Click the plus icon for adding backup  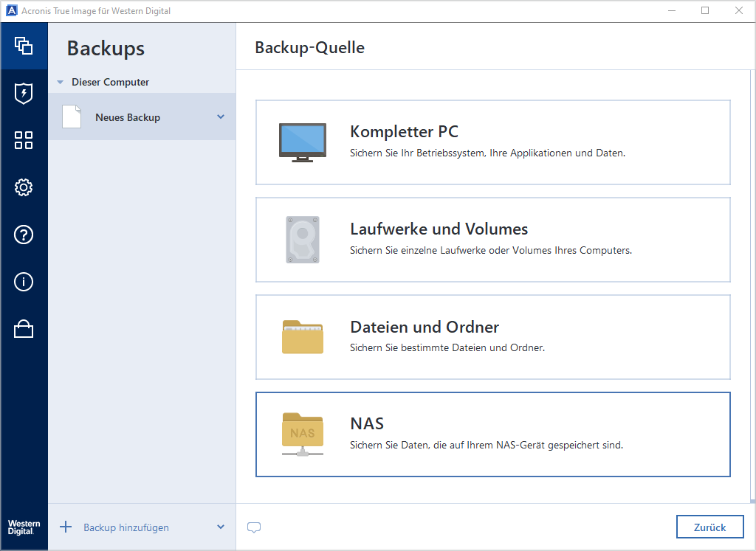tap(66, 527)
